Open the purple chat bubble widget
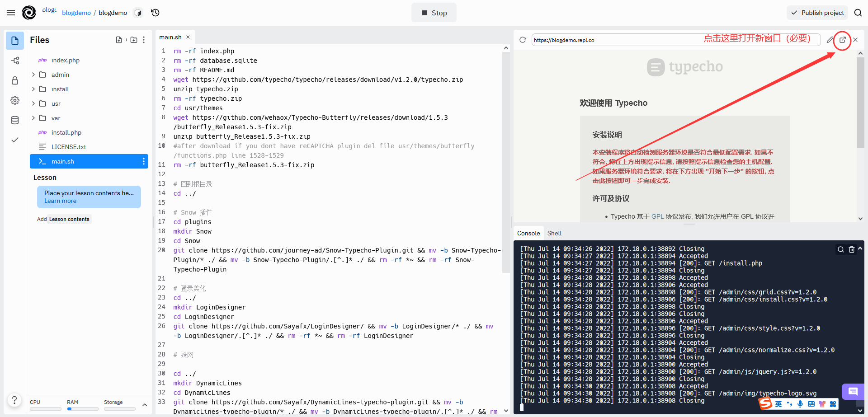The image size is (868, 417). [x=853, y=392]
